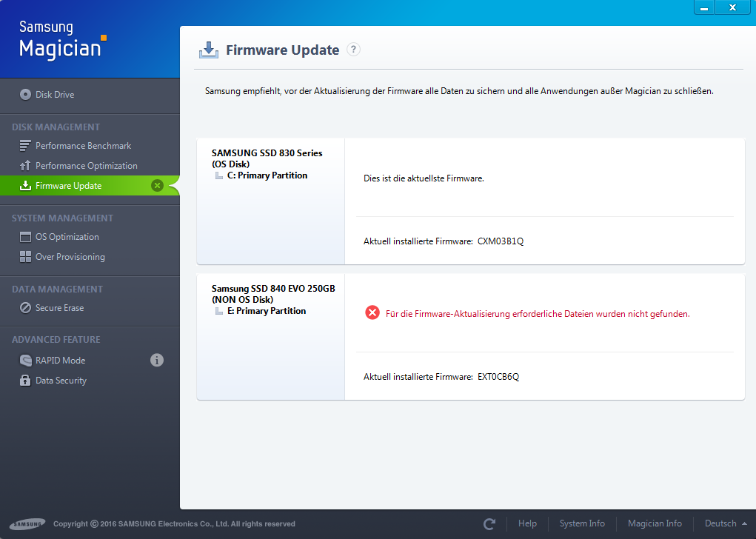Viewport: 756px width, 539px height.
Task: Click the green X badge on Firmware Update
Action: pos(157,186)
